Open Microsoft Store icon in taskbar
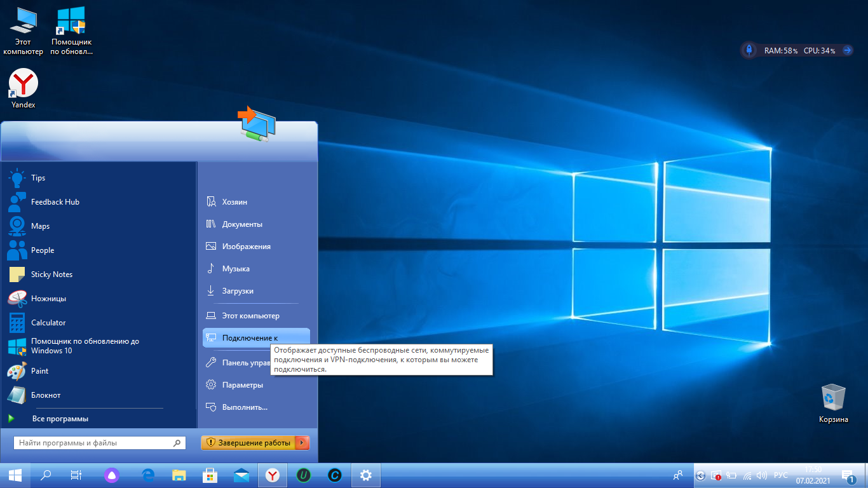Image resolution: width=868 pixels, height=488 pixels. tap(210, 475)
